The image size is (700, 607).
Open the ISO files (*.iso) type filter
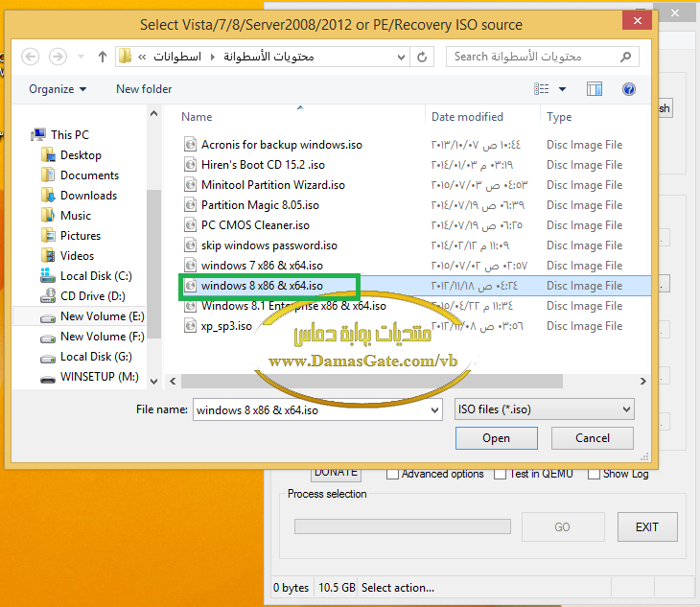pyautogui.click(x=545, y=409)
